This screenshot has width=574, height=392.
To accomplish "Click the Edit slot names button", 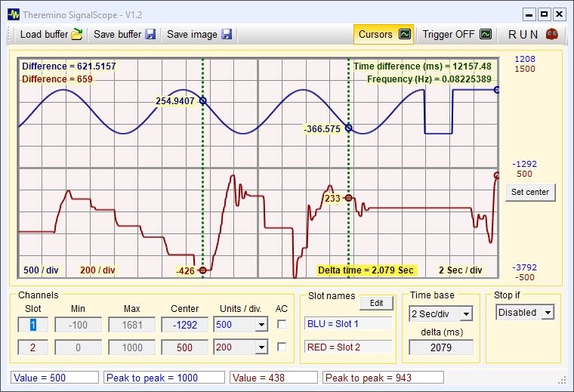I will pyautogui.click(x=376, y=303).
